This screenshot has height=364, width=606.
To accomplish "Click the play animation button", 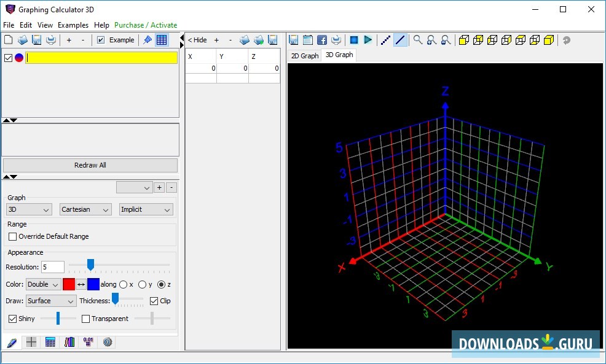I will (368, 40).
